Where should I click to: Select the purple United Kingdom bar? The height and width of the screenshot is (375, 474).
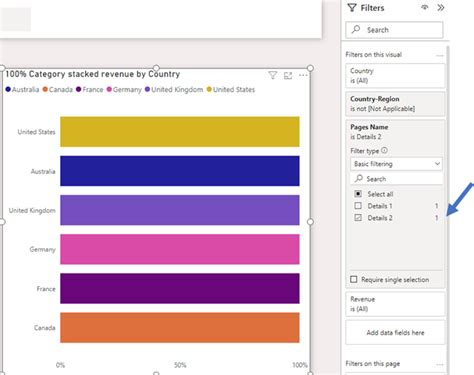[180, 210]
